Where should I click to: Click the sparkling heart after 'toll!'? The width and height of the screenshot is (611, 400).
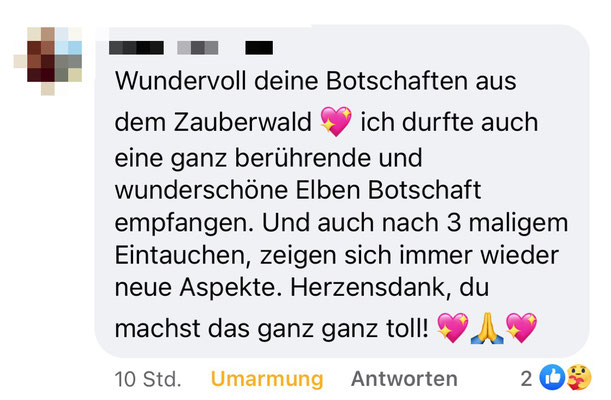tap(452, 328)
